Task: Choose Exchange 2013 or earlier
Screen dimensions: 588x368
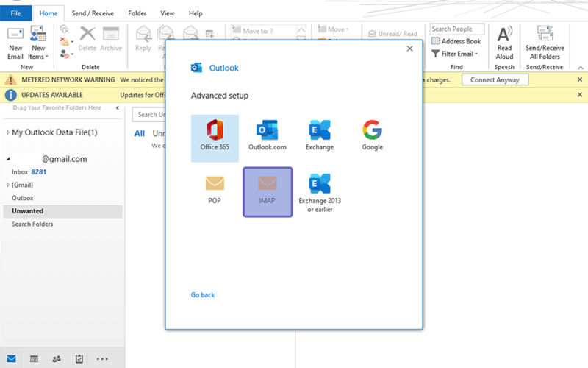Action: point(320,193)
